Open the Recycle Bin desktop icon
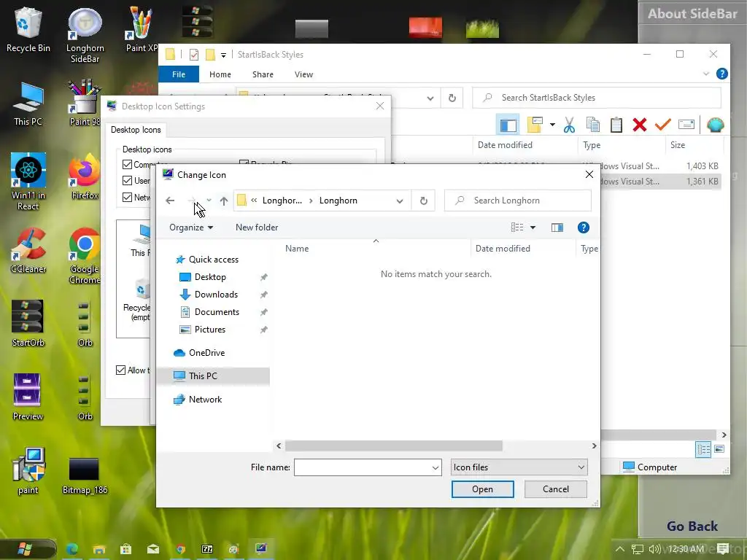This screenshot has height=560, width=747. coord(28,29)
